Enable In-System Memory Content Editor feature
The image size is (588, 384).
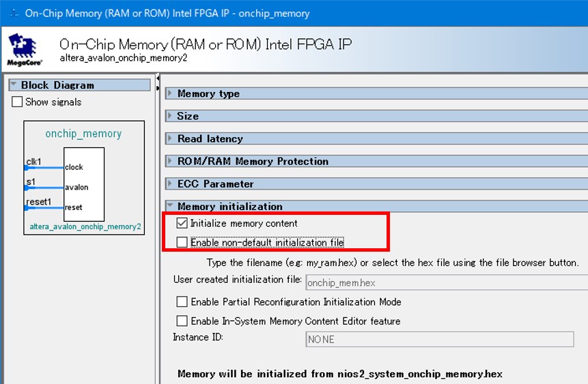point(182,321)
